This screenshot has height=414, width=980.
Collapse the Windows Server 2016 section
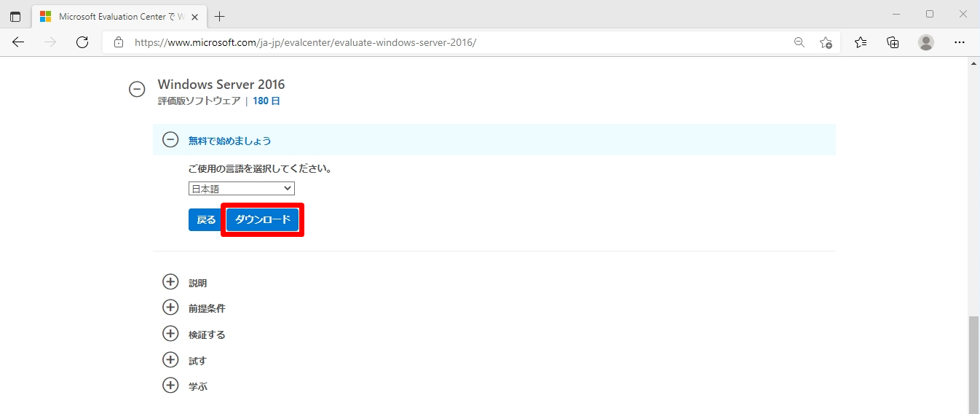tap(137, 89)
